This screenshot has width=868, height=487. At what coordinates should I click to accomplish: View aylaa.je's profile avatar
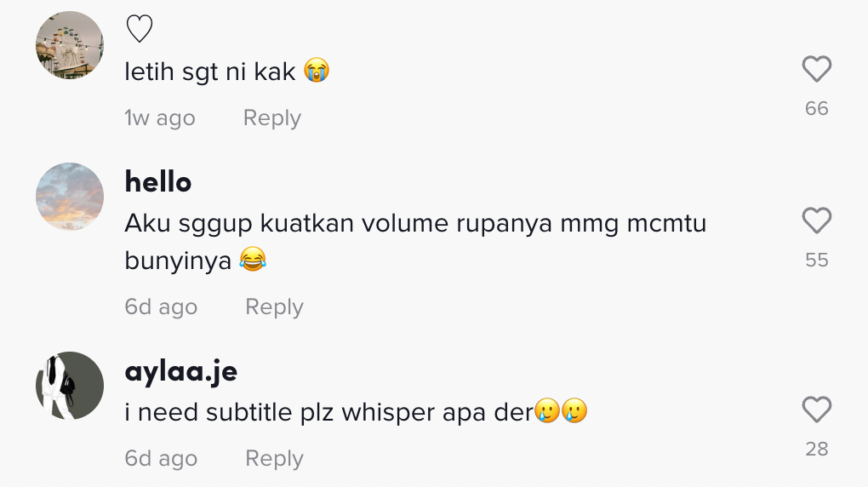tap(70, 385)
